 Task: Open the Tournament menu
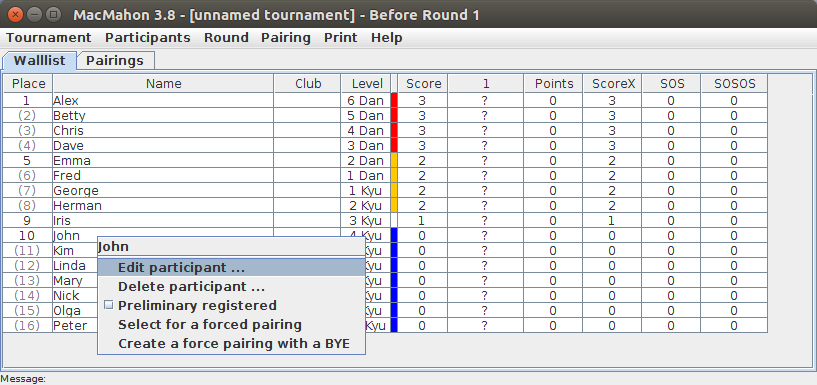[x=48, y=38]
